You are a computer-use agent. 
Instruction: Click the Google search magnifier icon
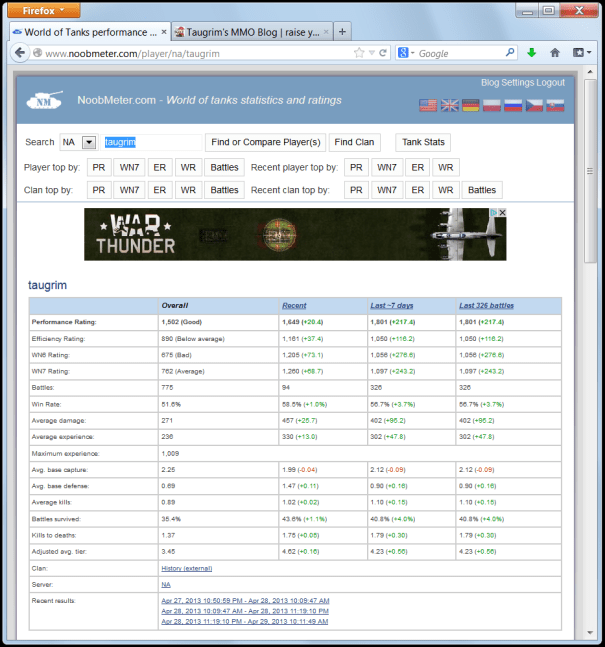point(510,53)
